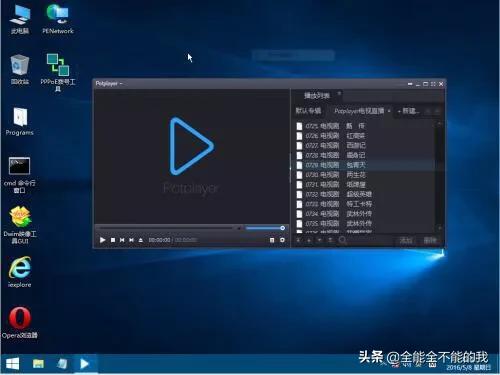Open File Explorer from the taskbar

click(x=38, y=363)
